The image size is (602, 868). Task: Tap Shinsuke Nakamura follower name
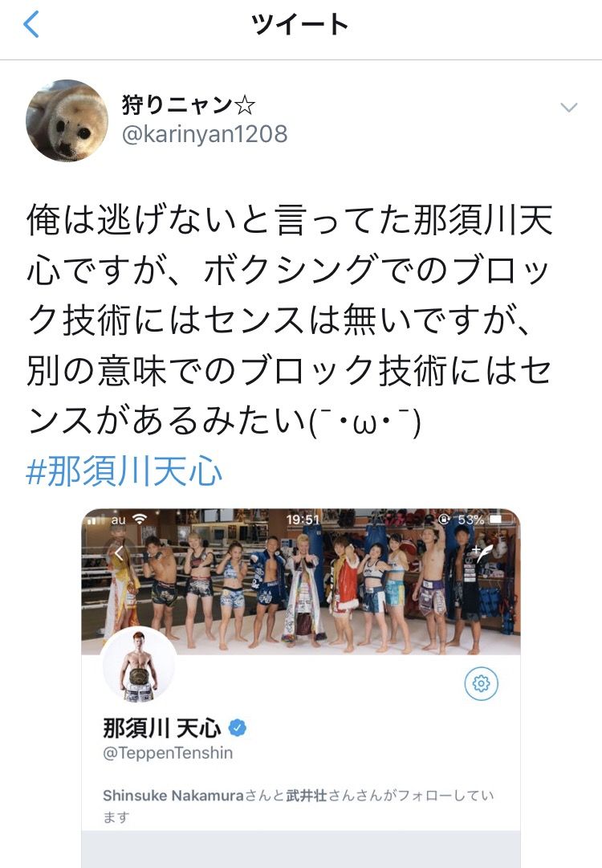pyautogui.click(x=173, y=796)
